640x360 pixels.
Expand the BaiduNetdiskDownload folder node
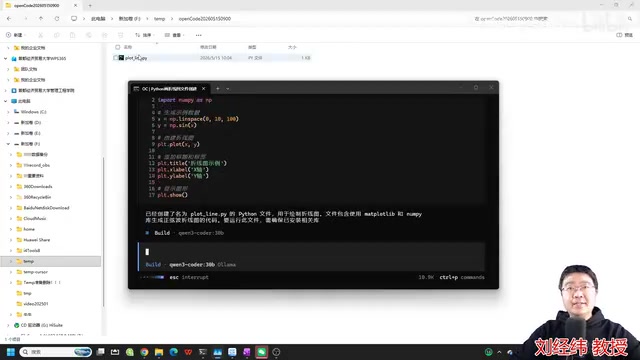tap(11, 208)
